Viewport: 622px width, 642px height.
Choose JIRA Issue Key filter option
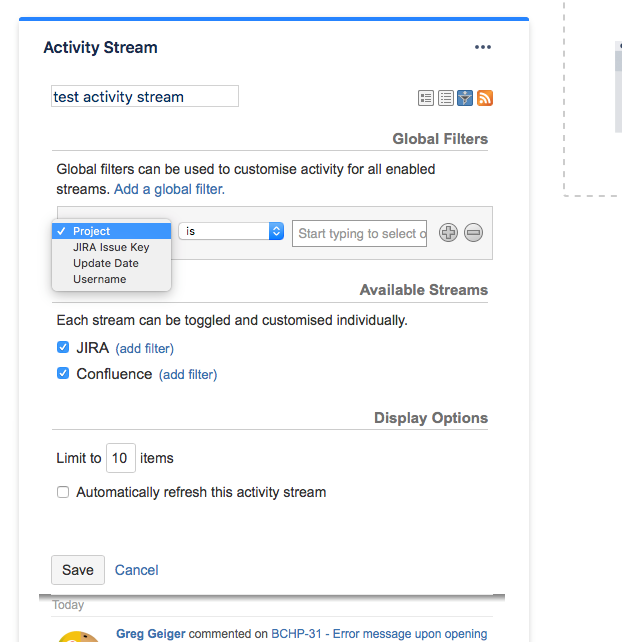[111, 247]
